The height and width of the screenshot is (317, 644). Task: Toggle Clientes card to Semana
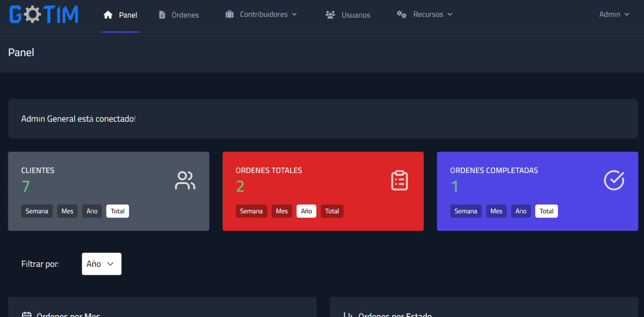click(x=37, y=211)
